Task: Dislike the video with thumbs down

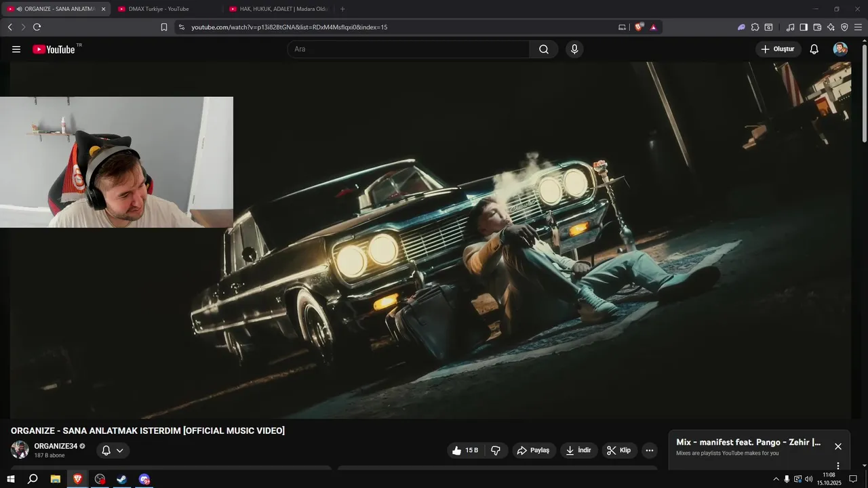Action: [x=496, y=450]
